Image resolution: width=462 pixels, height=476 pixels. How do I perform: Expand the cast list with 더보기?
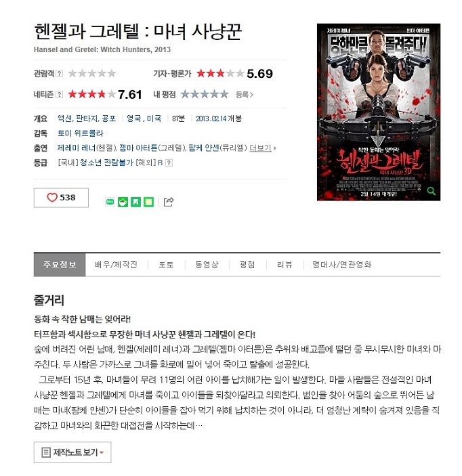(x=262, y=148)
